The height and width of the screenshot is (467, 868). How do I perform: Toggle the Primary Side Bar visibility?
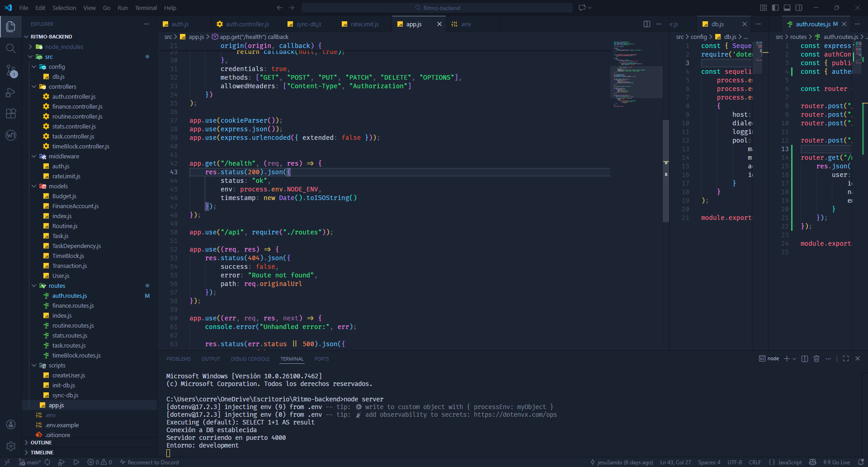(775, 8)
